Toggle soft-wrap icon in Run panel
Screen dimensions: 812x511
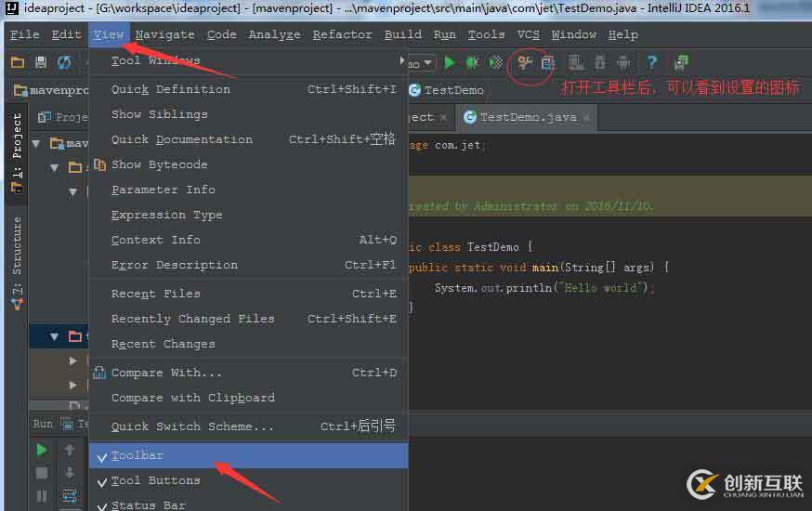point(70,496)
